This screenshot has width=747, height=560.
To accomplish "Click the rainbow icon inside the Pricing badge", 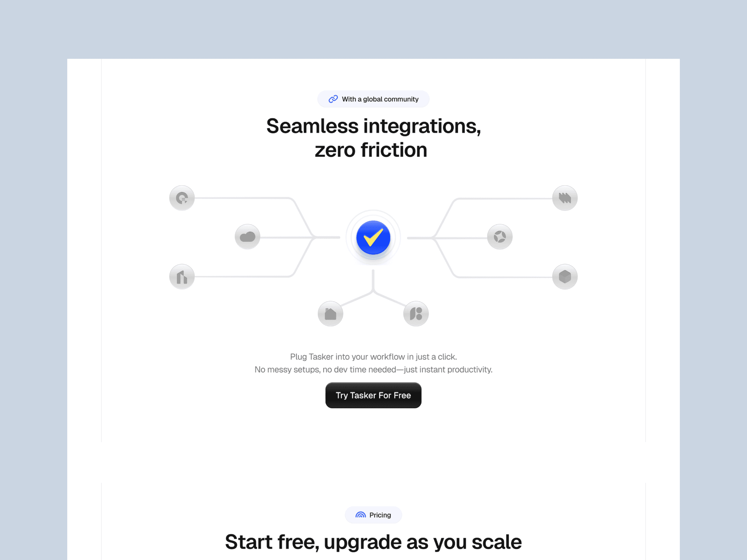I will (x=360, y=515).
